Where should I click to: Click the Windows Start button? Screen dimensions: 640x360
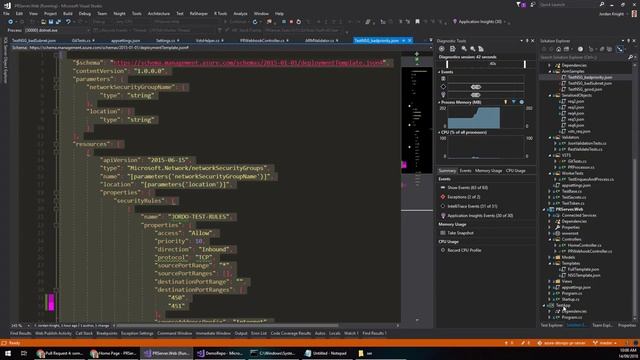coord(8,353)
